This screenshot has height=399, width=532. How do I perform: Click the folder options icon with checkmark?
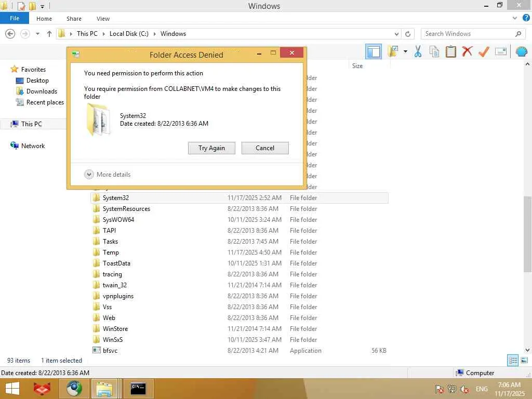click(x=394, y=52)
